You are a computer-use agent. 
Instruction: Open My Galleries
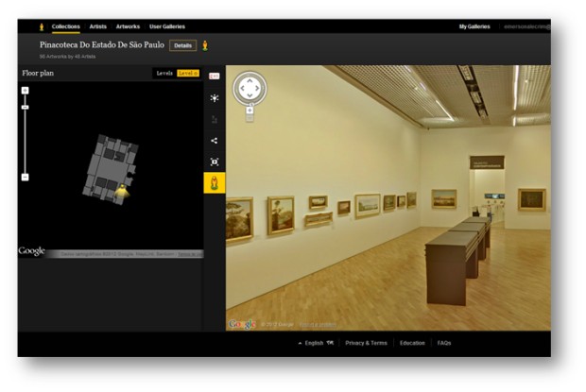click(474, 26)
